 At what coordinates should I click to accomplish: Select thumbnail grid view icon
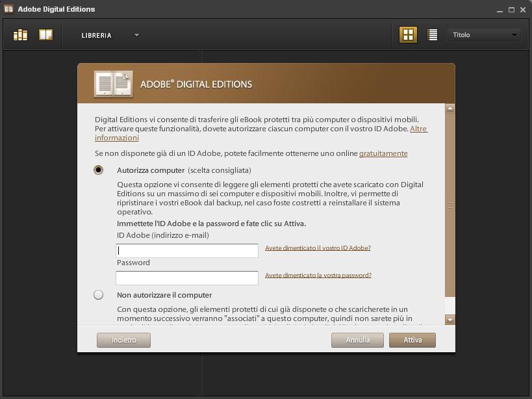pyautogui.click(x=408, y=34)
